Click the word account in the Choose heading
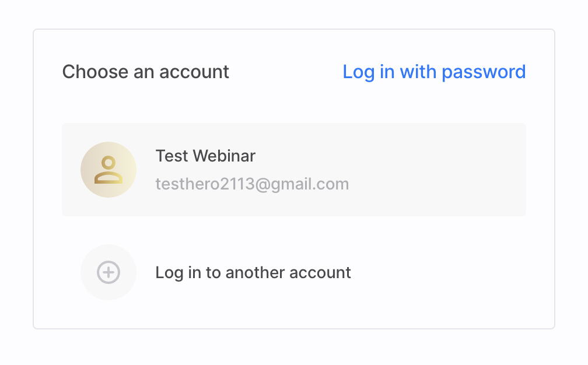The height and width of the screenshot is (365, 588). pos(194,72)
